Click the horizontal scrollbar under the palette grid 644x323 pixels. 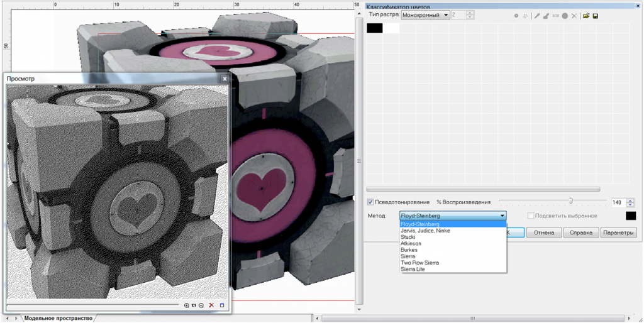[x=483, y=189]
